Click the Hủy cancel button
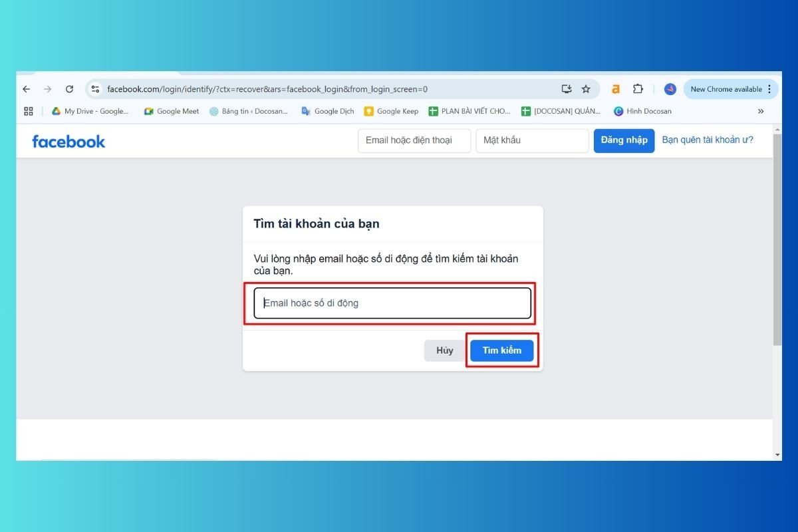The width and height of the screenshot is (798, 532). click(x=445, y=350)
